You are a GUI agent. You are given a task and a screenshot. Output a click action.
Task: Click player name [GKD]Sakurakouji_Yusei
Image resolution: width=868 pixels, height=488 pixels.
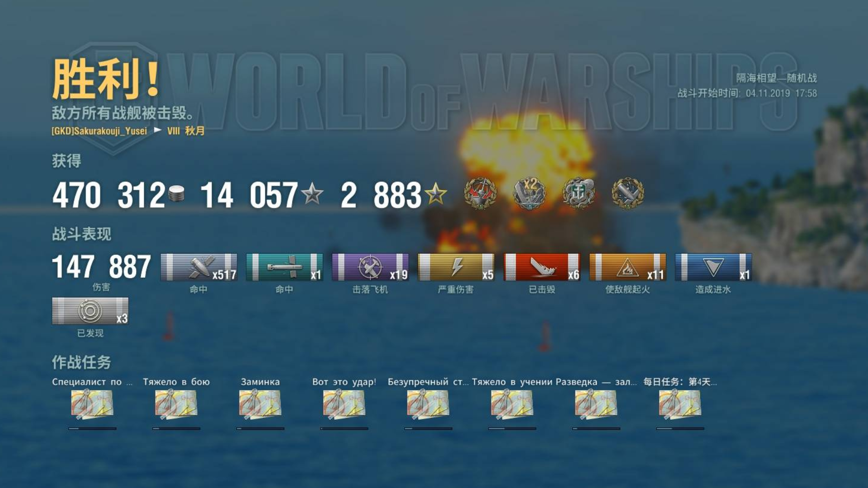click(x=99, y=131)
